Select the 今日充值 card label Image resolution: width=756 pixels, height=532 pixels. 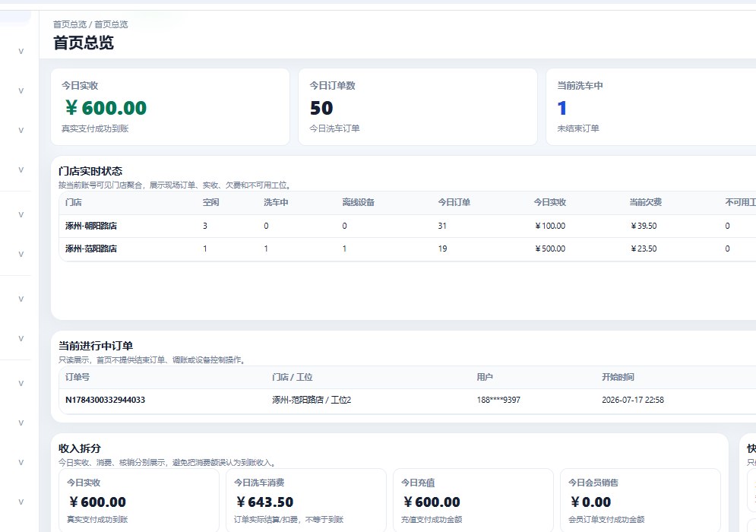418,483
